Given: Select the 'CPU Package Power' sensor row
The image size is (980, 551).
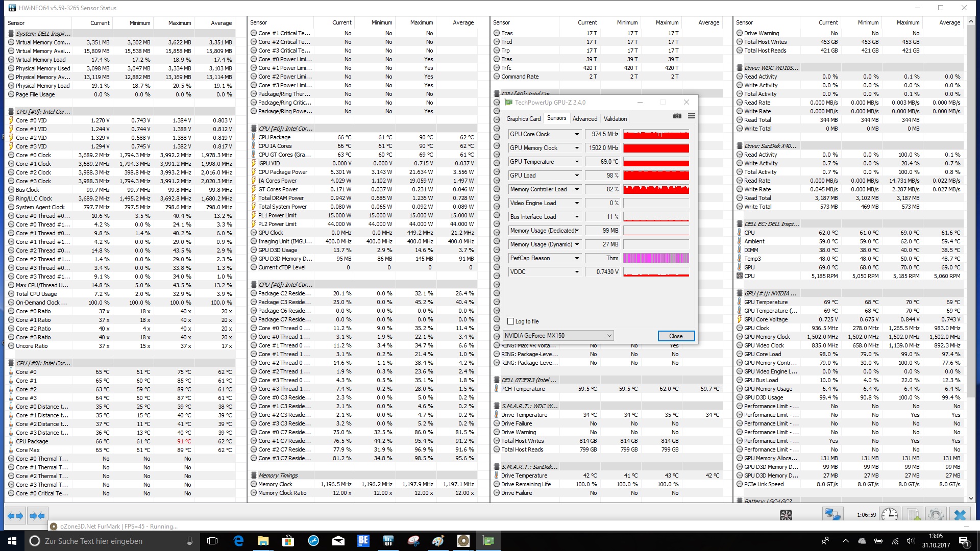Looking at the screenshot, I should [363, 172].
